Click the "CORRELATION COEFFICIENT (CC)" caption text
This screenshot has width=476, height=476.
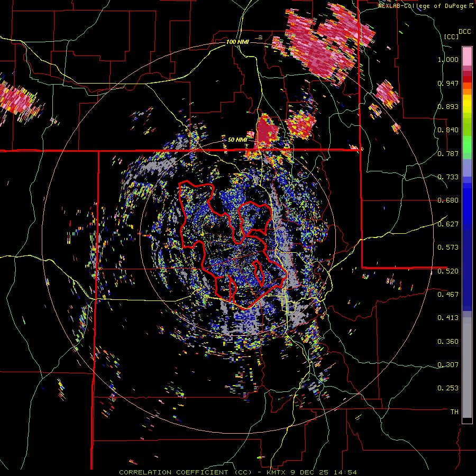click(185, 472)
